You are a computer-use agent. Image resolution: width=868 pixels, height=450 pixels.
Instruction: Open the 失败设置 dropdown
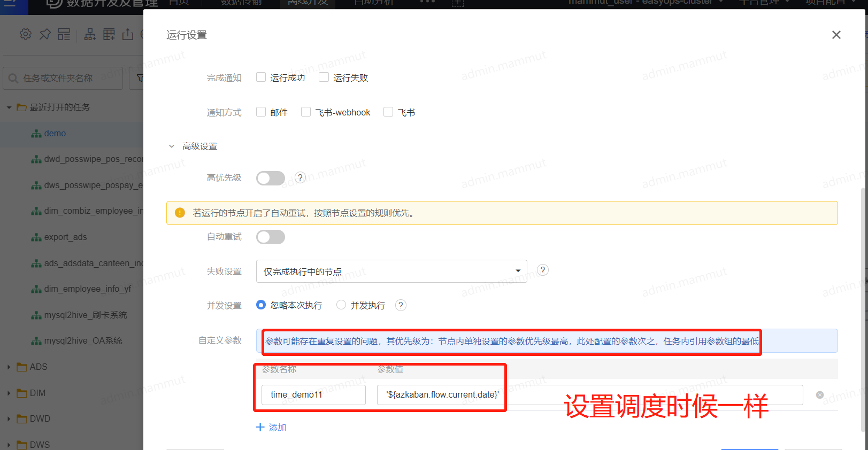coord(391,271)
